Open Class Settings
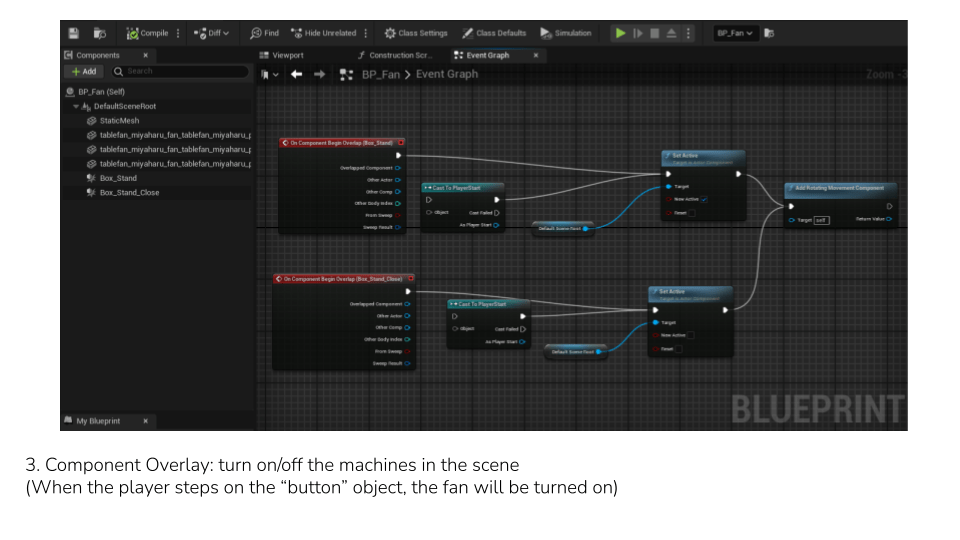Image resolution: width=960 pixels, height=540 pixels. click(x=415, y=33)
